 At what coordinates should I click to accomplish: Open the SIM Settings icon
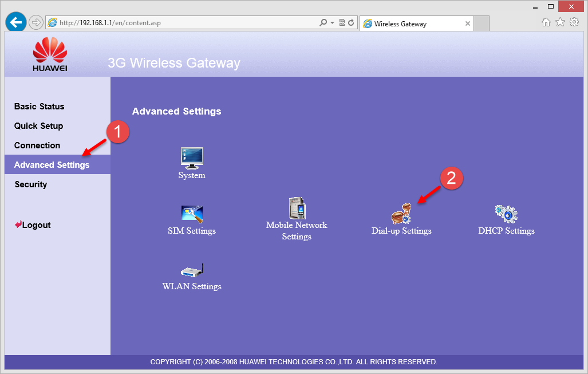coord(192,214)
